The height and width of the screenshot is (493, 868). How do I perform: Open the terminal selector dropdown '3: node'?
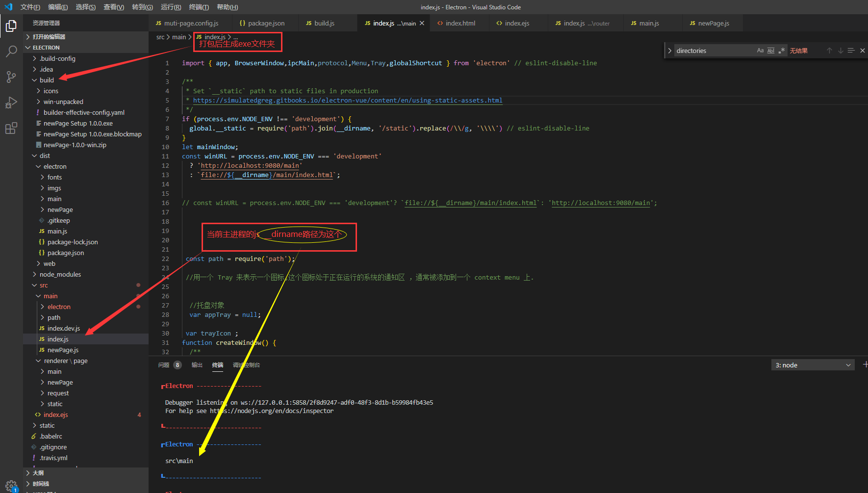tap(813, 365)
